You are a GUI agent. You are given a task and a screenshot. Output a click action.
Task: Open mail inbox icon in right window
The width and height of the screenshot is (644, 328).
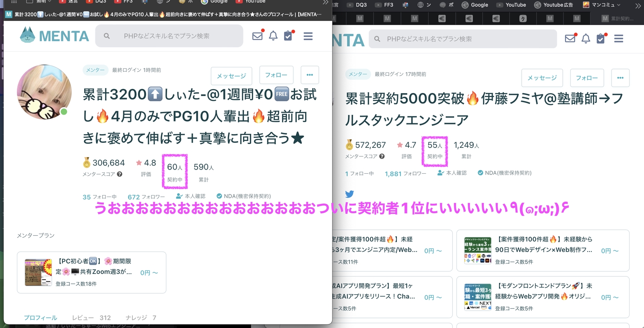click(x=570, y=38)
